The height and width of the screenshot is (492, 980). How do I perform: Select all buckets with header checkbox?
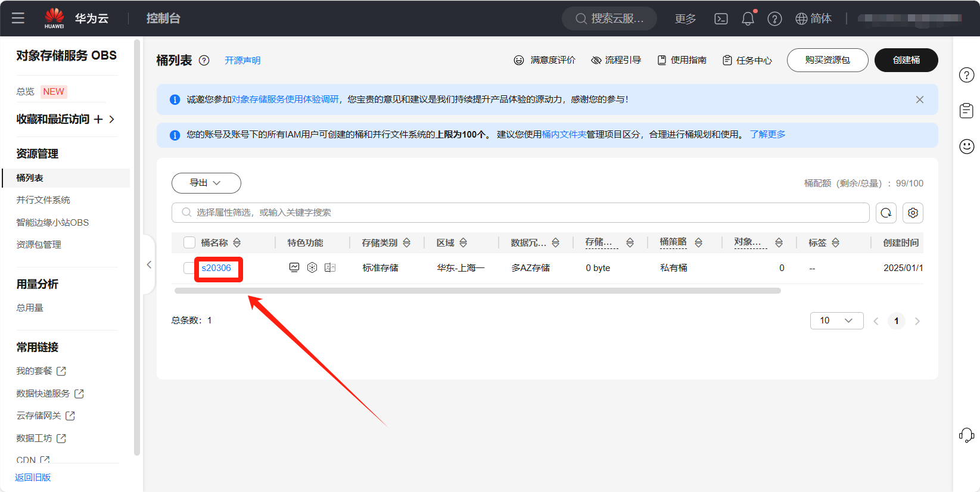point(189,242)
